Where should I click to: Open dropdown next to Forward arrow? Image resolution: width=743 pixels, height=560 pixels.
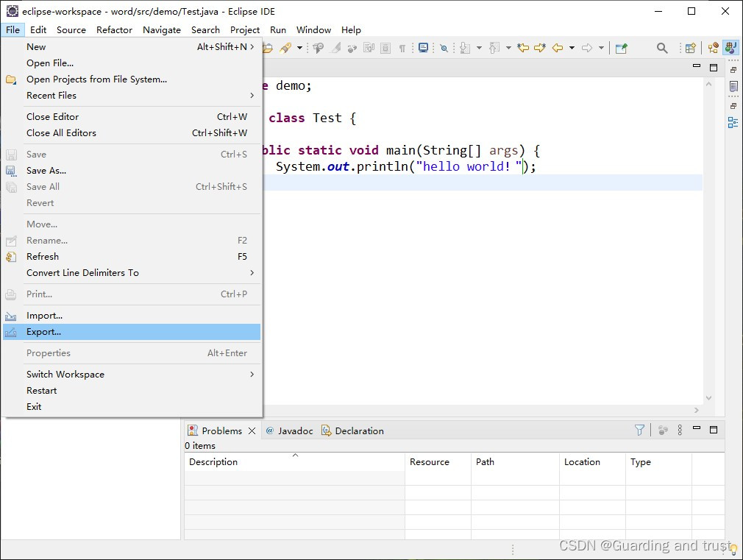601,48
